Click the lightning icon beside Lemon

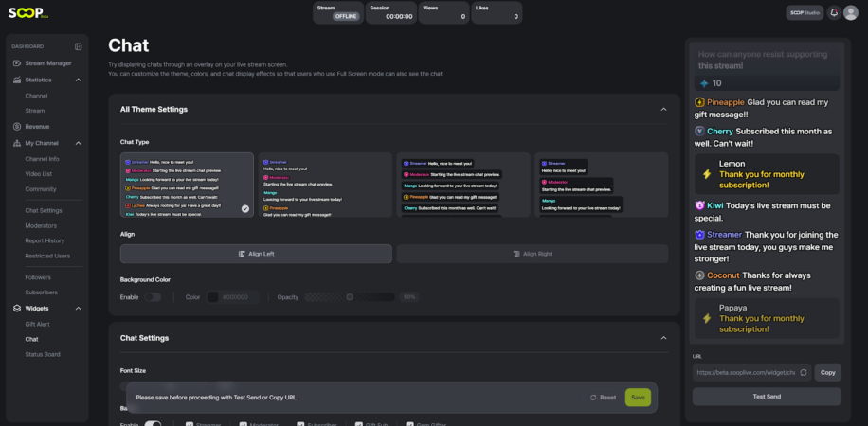tap(706, 174)
